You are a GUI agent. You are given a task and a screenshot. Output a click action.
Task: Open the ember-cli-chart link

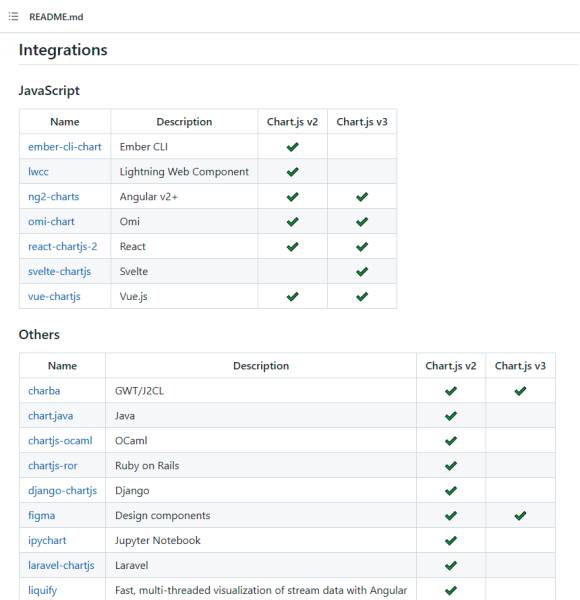(65, 147)
